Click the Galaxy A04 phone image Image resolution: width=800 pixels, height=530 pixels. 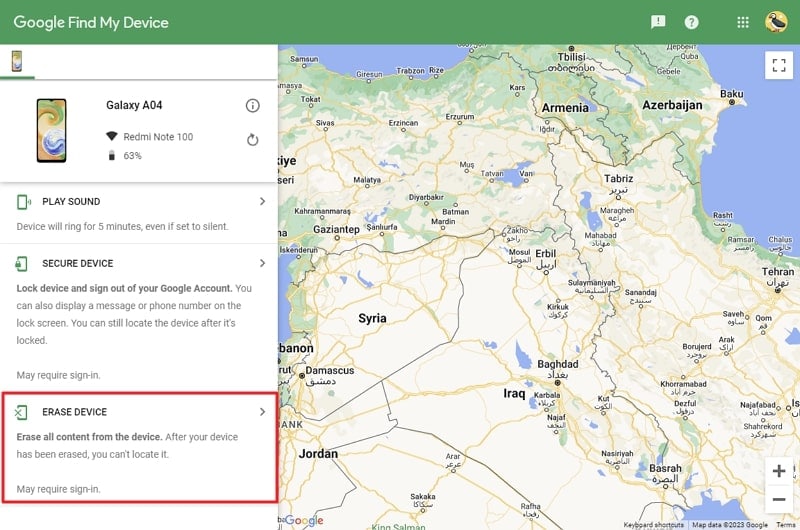click(x=52, y=131)
